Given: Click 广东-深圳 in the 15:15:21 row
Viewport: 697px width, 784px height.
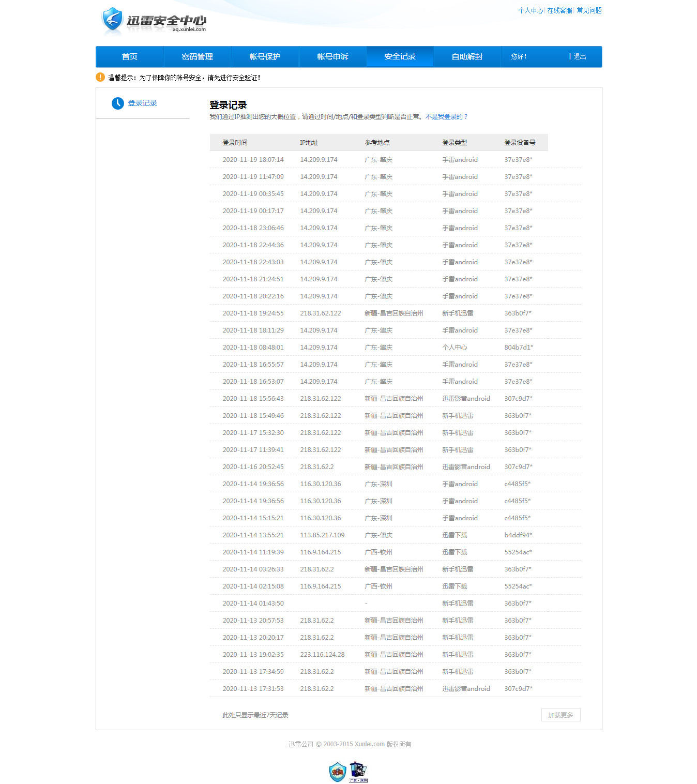Looking at the screenshot, I should (x=378, y=518).
